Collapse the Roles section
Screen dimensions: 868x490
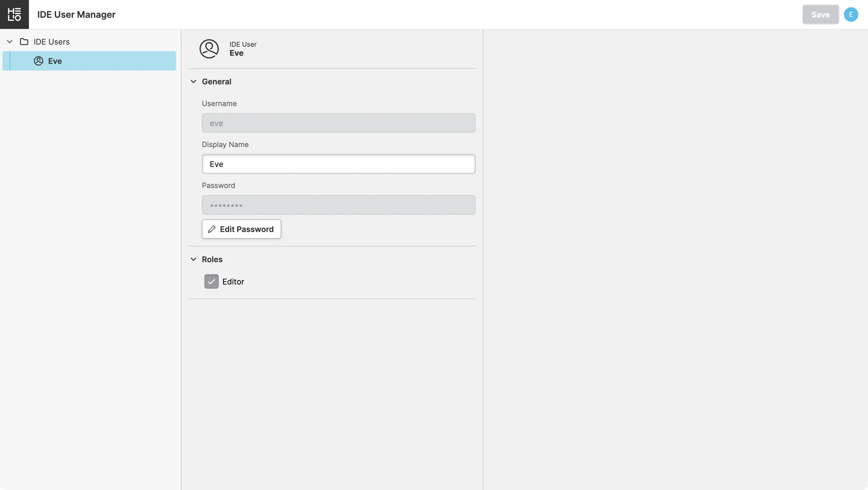pos(193,259)
